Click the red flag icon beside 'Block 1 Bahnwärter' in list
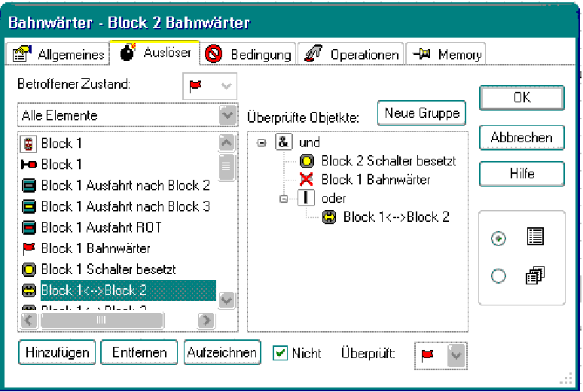583x392 pixels. pyautogui.click(x=29, y=248)
